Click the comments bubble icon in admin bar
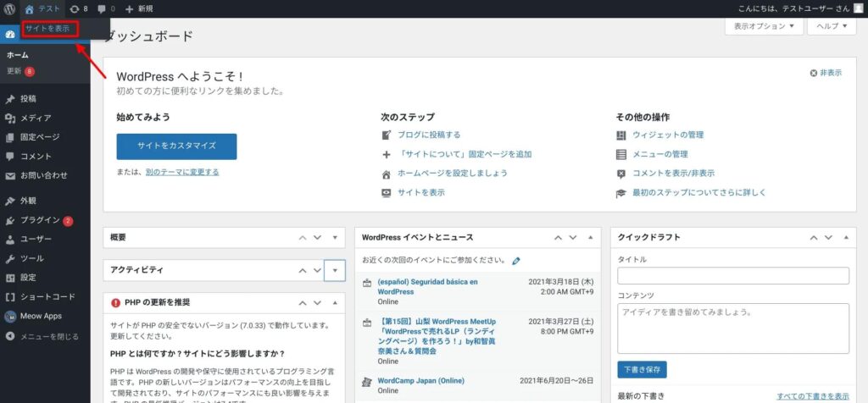 coord(107,8)
